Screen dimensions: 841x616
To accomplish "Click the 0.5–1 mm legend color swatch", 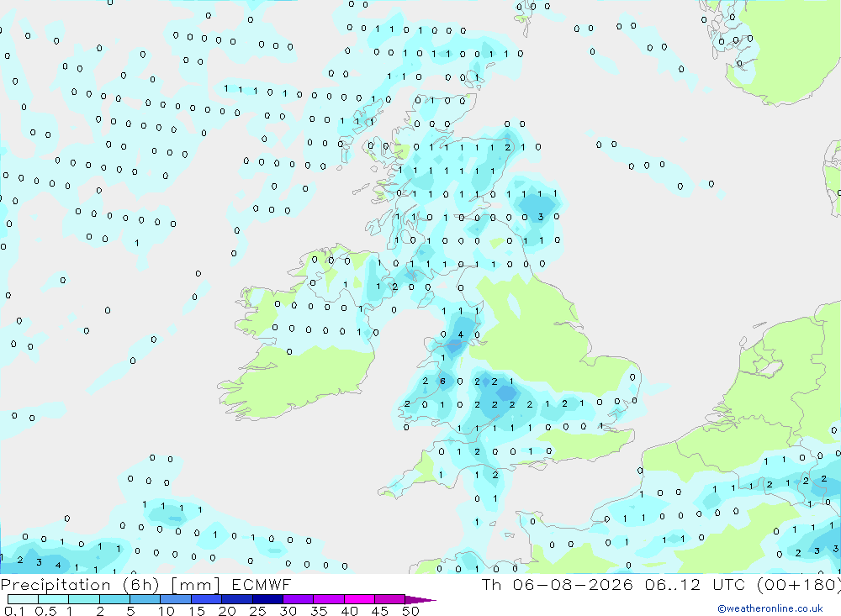I will coord(54,599).
